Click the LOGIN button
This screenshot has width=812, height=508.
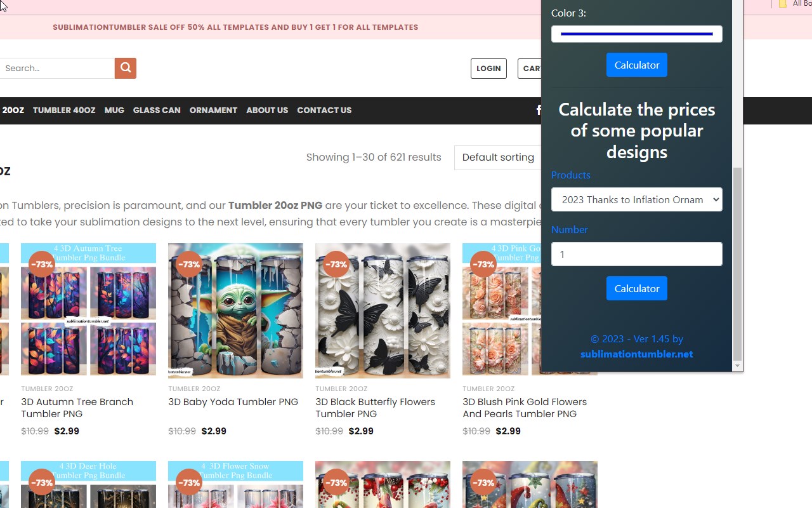(488, 69)
